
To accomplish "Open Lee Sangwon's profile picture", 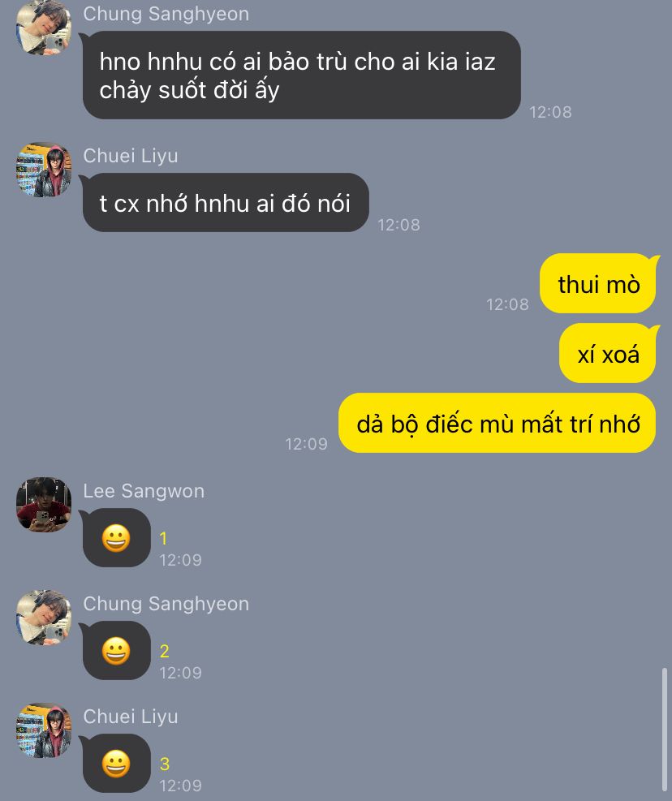I will pos(44,505).
